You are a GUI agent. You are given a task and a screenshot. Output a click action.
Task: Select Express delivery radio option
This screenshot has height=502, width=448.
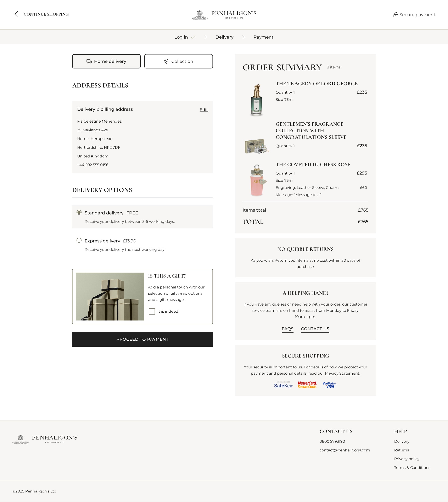(79, 241)
